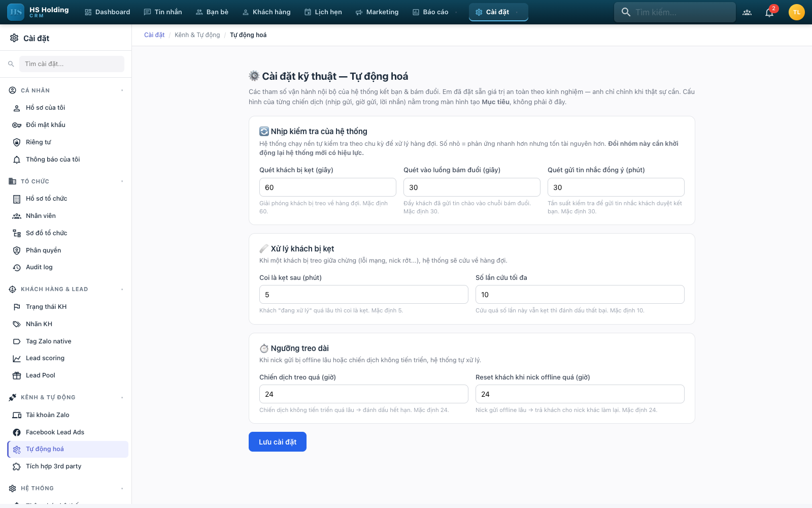Image resolution: width=812 pixels, height=508 pixels.
Task: Click the search magnifier icon in header
Action: (x=626, y=12)
